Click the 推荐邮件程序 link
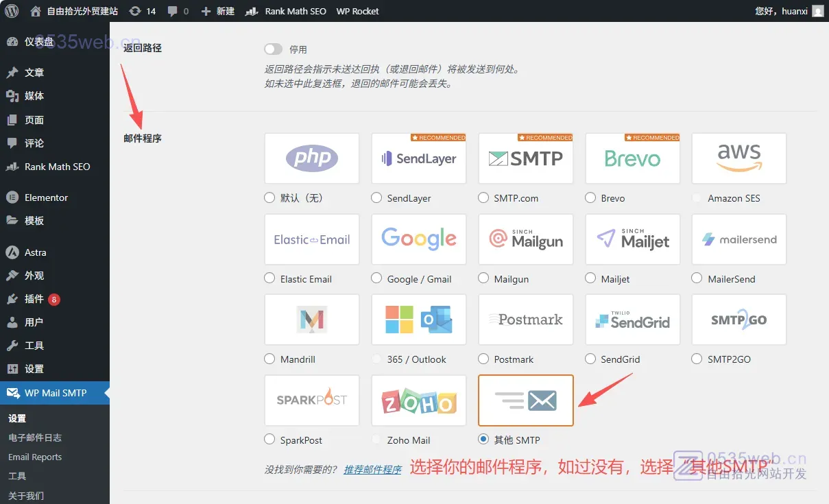Image resolution: width=829 pixels, height=504 pixels. point(372,470)
